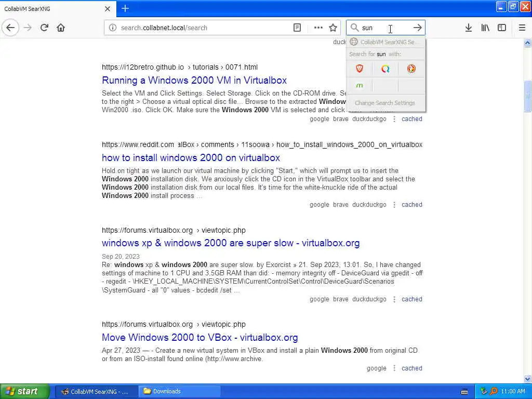Search for sun with DuckDuckGo
The height and width of the screenshot is (399, 532).
point(411,69)
